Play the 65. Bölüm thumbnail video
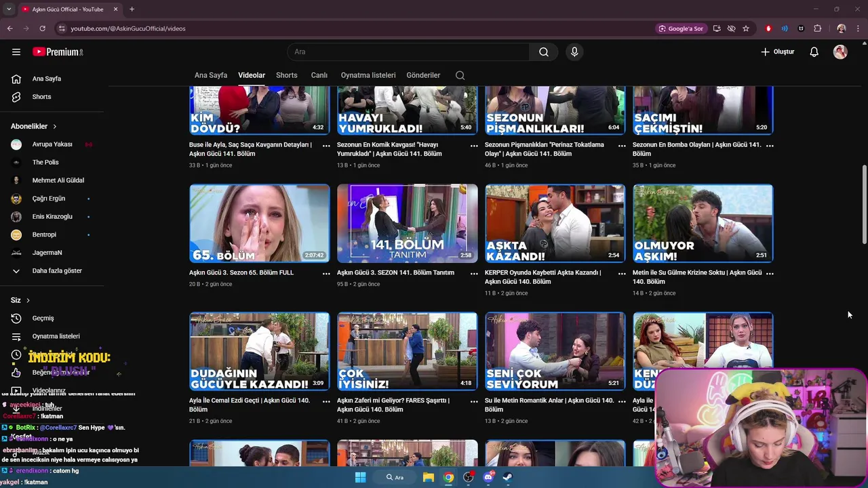 pos(260,223)
